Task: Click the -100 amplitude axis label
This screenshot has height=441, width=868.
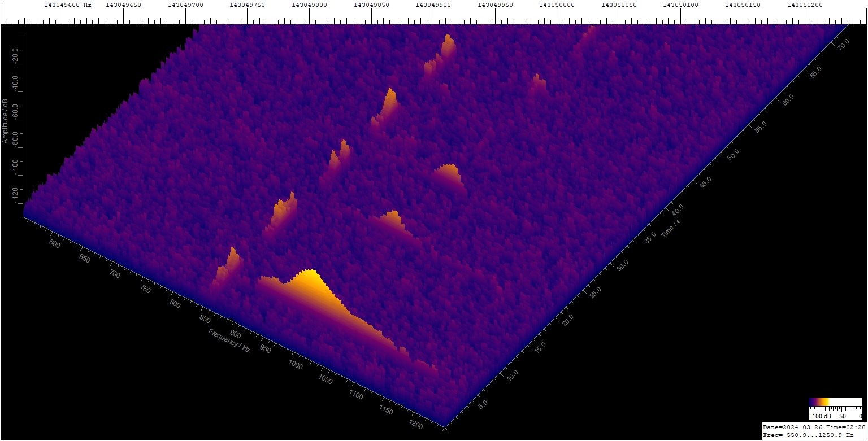Action: click(15, 168)
